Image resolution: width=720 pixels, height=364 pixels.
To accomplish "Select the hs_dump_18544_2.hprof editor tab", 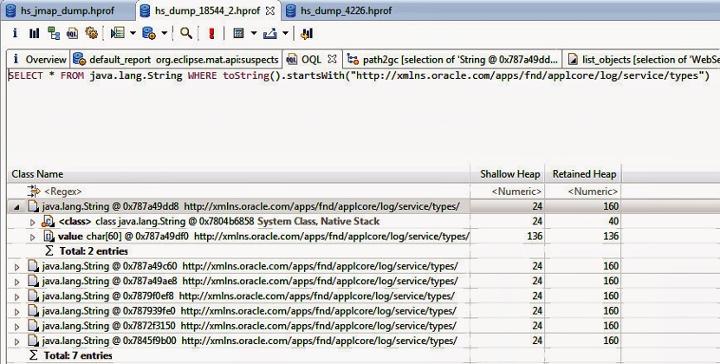I will coord(208,11).
